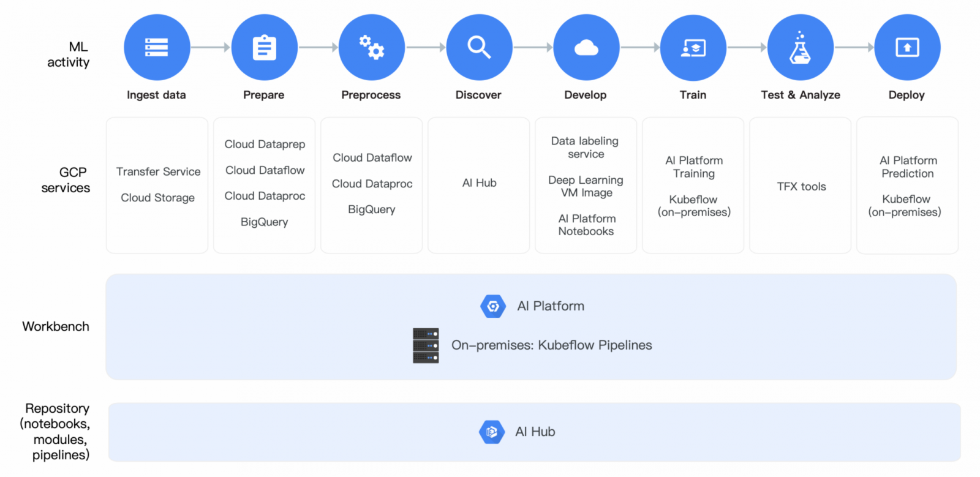Click the AI Hub hexagon logo
The image size is (980, 477).
coord(491,432)
